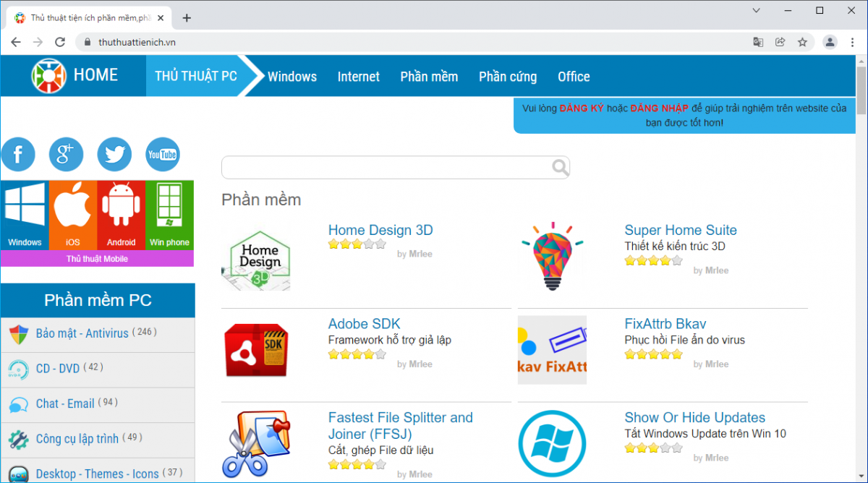This screenshot has height=483, width=868.
Task: Open the YouTube social icon
Action: point(163,154)
